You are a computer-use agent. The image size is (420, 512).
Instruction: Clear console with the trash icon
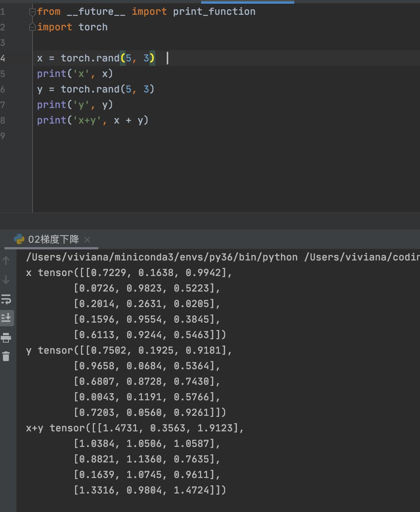[6, 356]
